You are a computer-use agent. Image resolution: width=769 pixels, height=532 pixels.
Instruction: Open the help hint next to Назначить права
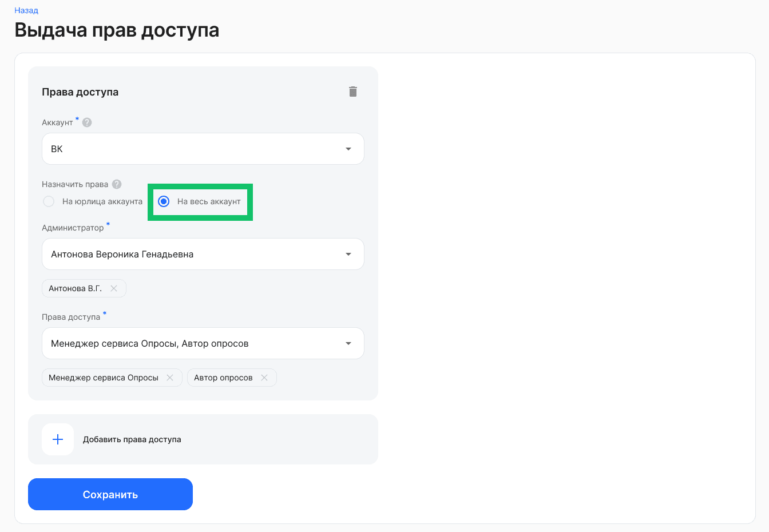click(x=117, y=184)
